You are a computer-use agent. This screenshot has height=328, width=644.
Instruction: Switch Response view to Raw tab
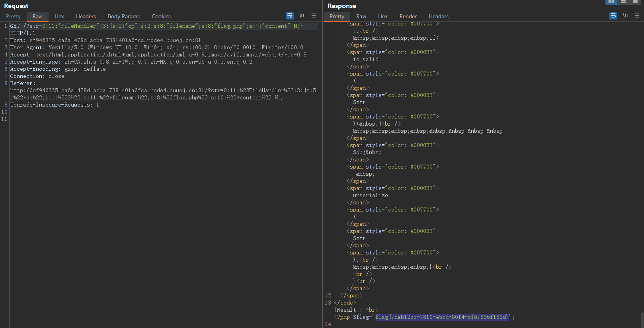click(x=361, y=16)
